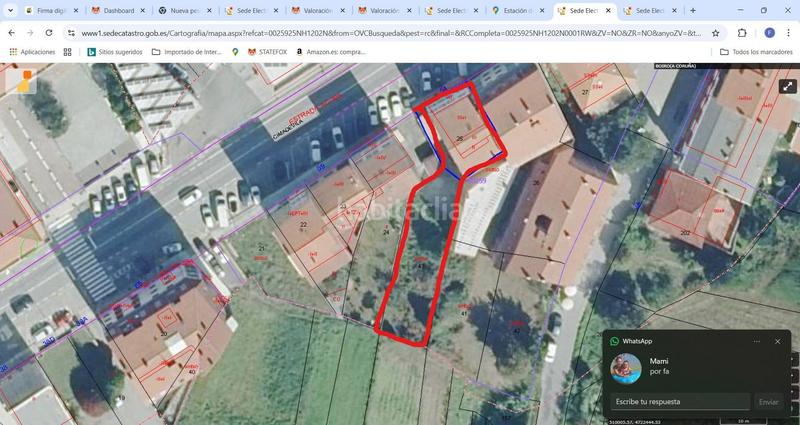
Task: Open the STATEFOX bookmark
Action: click(265, 51)
